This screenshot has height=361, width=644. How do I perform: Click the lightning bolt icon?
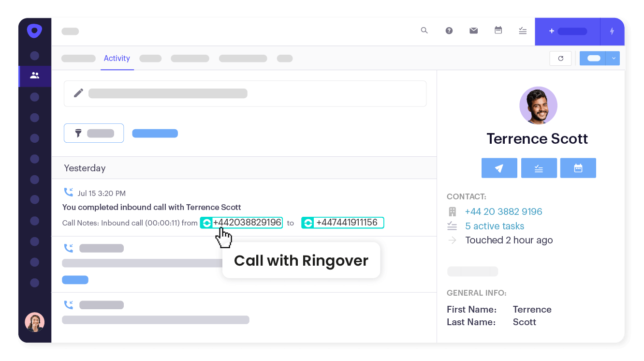point(612,31)
